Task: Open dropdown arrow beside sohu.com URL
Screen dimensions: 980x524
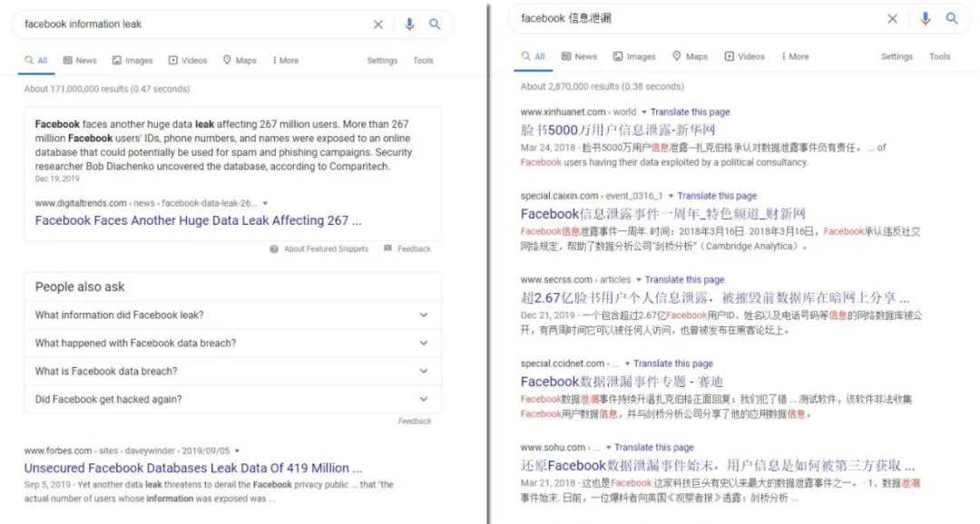Action: click(x=607, y=448)
